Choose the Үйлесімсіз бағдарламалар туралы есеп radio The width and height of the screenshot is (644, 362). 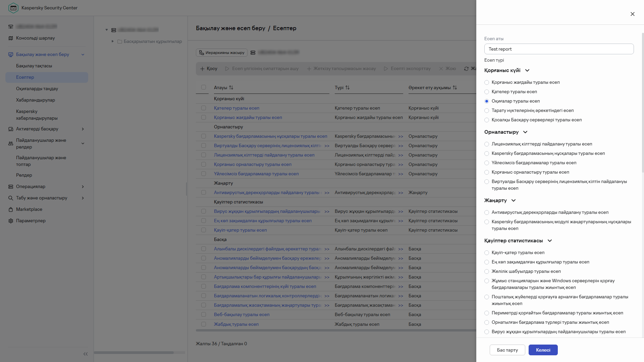487,163
